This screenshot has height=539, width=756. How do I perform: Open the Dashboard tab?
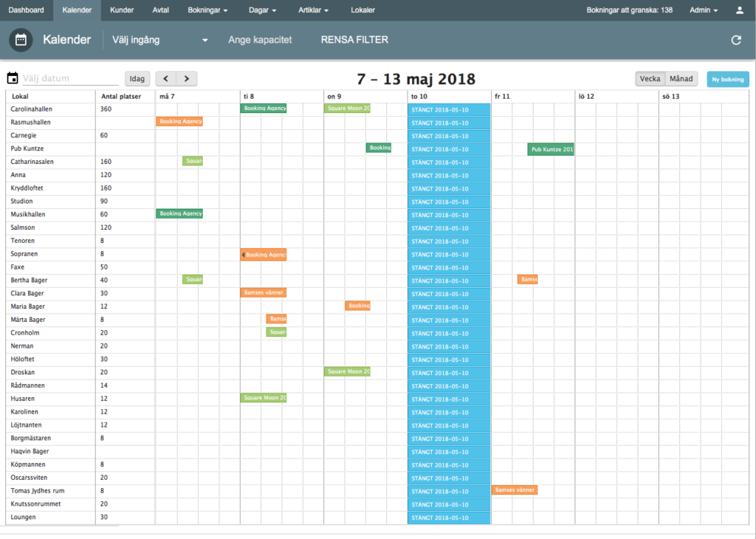pos(26,10)
